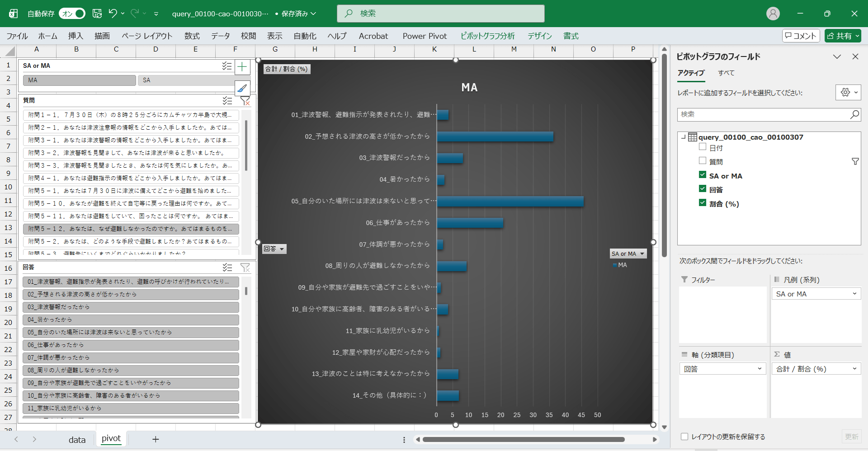
Task: Toggle the AutoSave switch off
Action: [x=72, y=14]
